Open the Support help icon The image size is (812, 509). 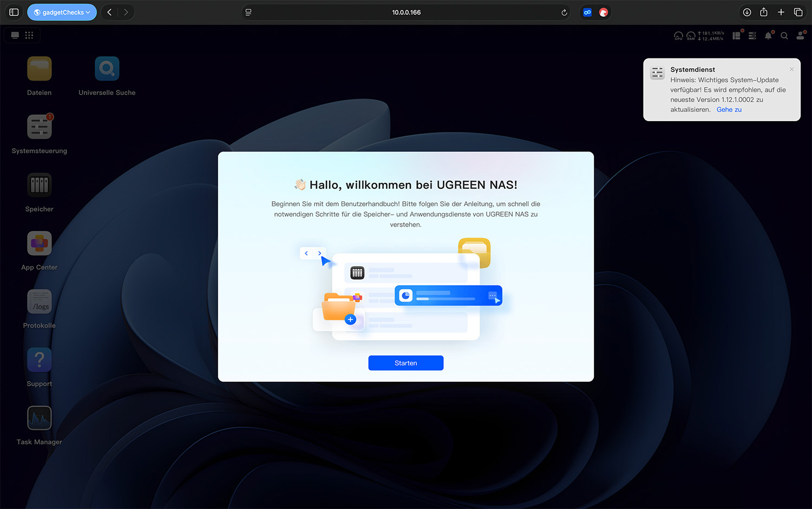(40, 360)
